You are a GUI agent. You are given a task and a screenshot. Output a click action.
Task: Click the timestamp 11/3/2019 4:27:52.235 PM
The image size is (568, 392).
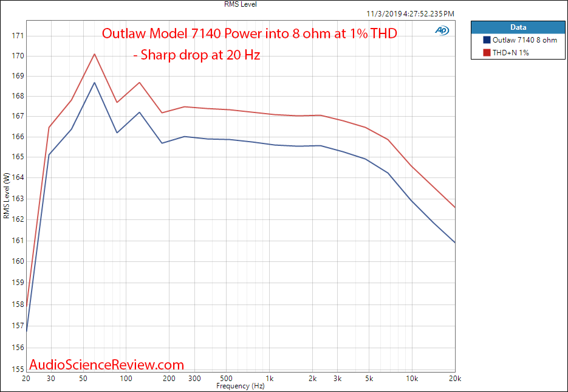(410, 14)
